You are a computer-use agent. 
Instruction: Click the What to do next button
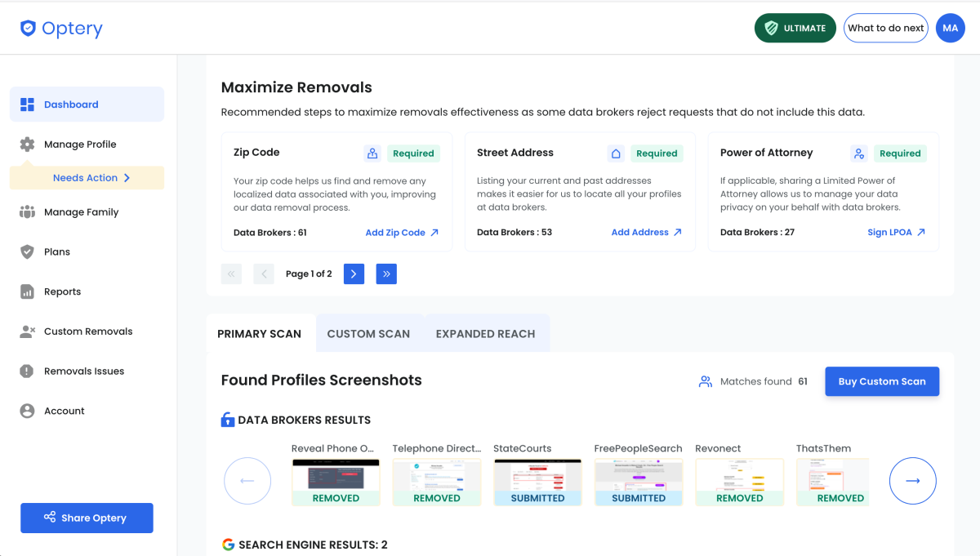(886, 28)
